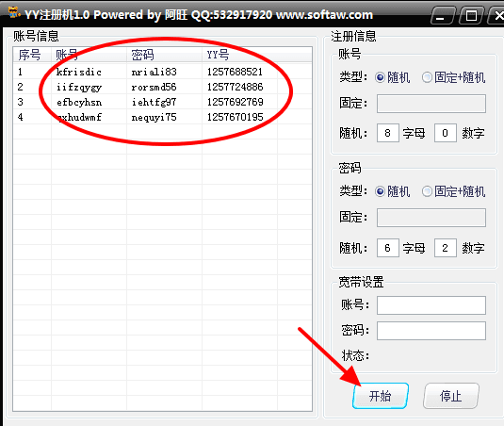The width and height of the screenshot is (504, 426).
Task: Focus the 账号 letter count field showing 8
Action: [x=388, y=133]
